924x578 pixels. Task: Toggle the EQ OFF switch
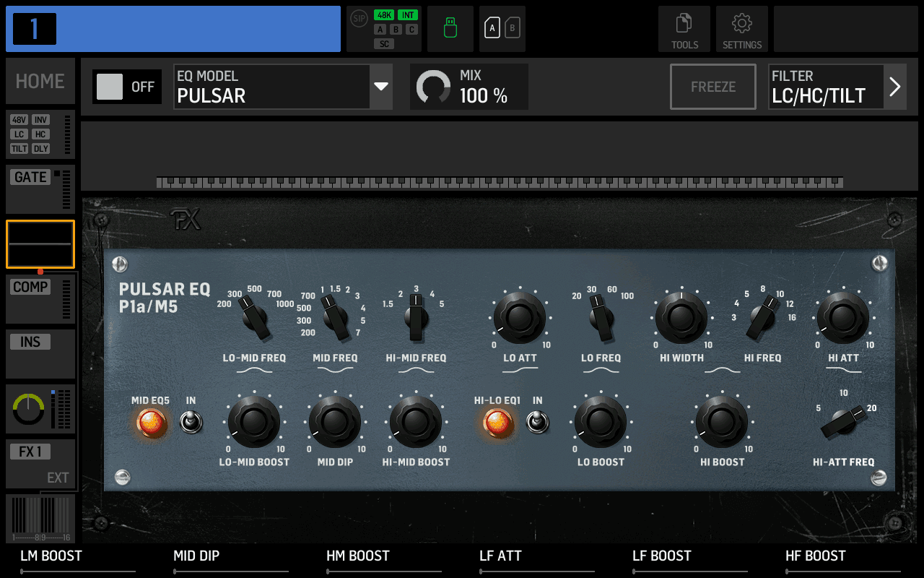click(x=127, y=87)
